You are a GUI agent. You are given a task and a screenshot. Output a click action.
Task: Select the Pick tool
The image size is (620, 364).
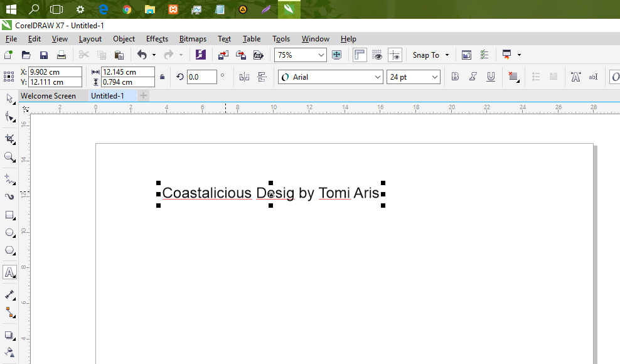pyautogui.click(x=9, y=99)
